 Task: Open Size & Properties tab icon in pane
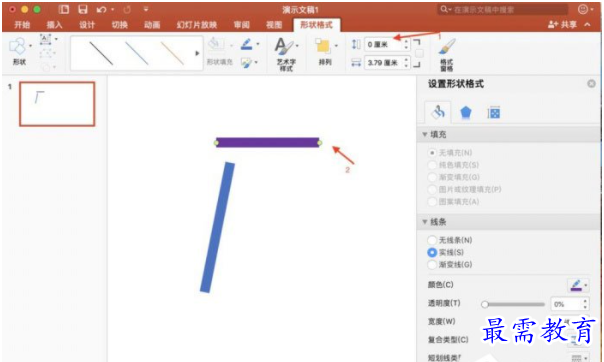tap(493, 112)
